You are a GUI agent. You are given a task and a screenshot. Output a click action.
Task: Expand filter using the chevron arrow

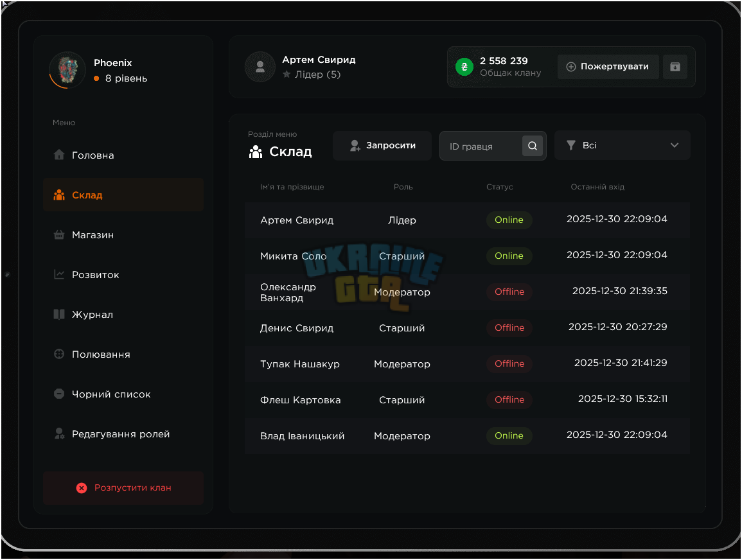click(675, 145)
